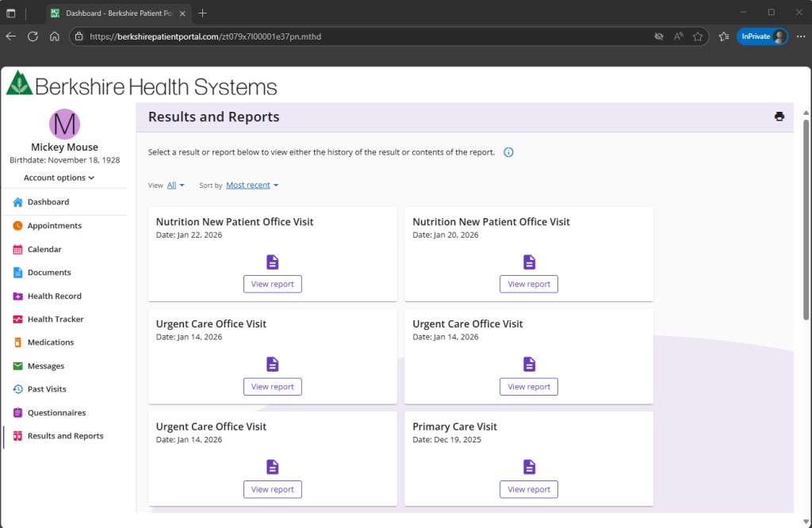The height and width of the screenshot is (528, 812).
Task: Click the browser refresh icon
Action: (x=33, y=36)
